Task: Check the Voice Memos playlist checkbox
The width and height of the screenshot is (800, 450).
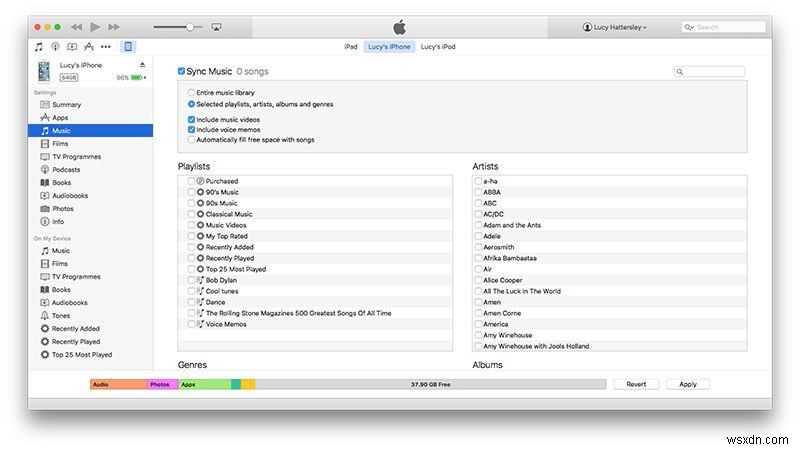Action: coord(191,324)
